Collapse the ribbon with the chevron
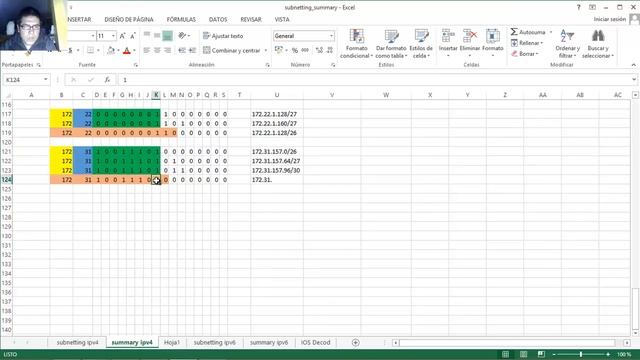Viewport: 640px width, 360px height. [633, 65]
